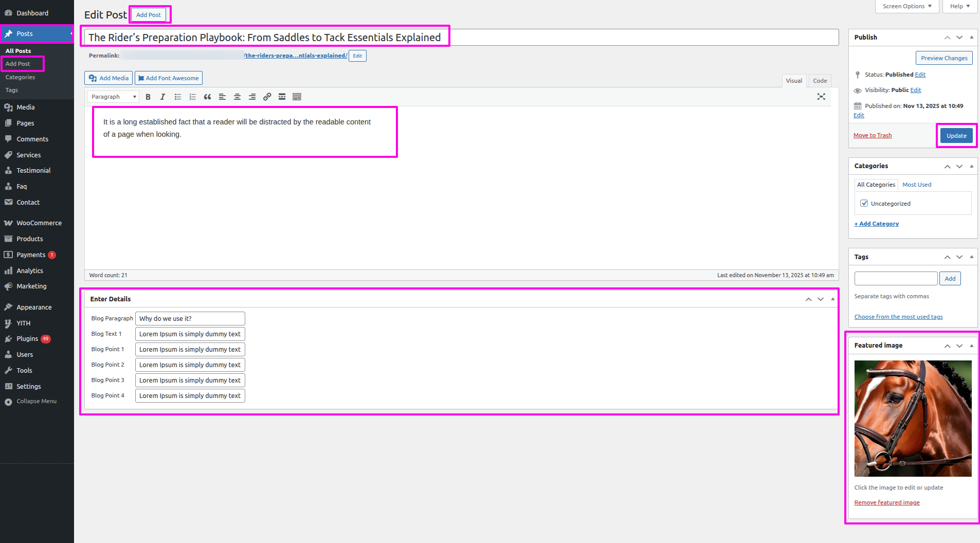Insert a numbered list
Screen dimensions: 980x543
coord(192,97)
